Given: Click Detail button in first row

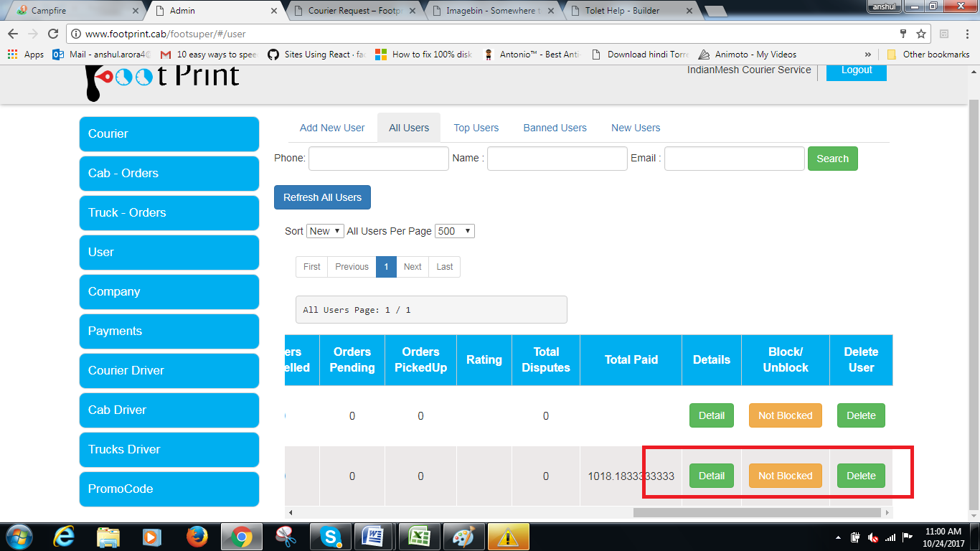Looking at the screenshot, I should click(712, 415).
